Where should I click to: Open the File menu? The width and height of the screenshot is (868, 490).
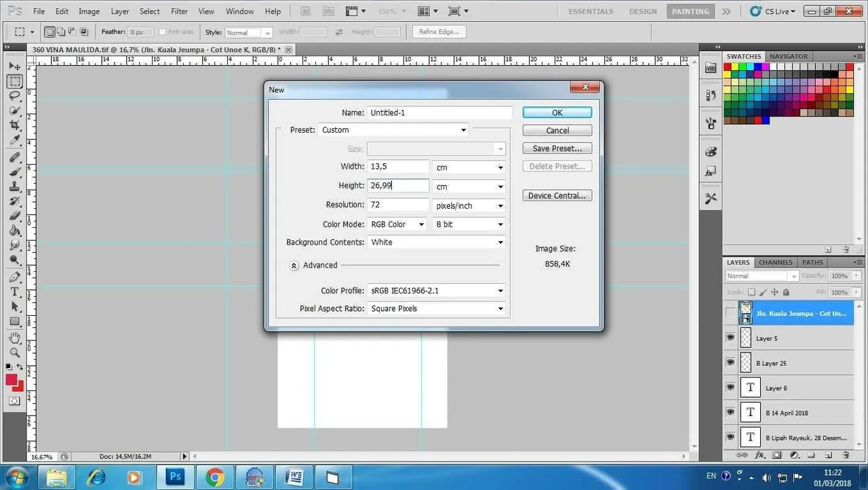(39, 12)
